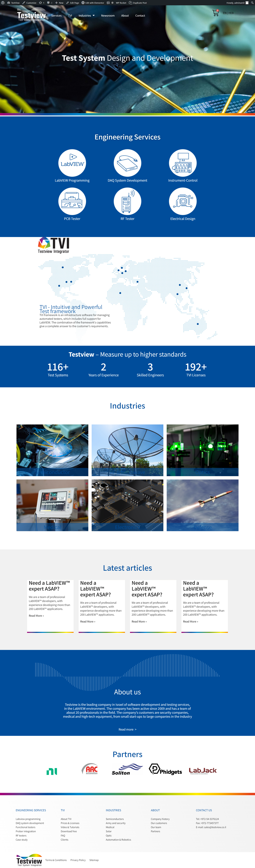Screen dimensions: 255x868
Task: Open the Semiconductors footer link
Action: pos(115,819)
